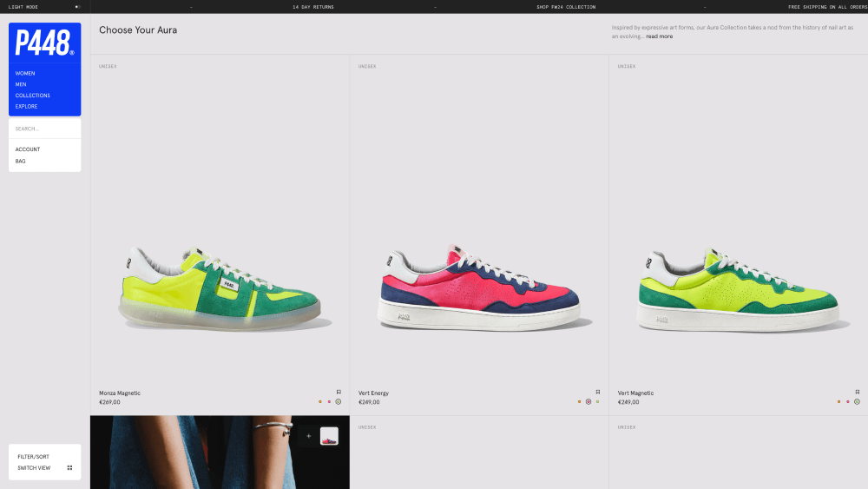The image size is (868, 489).
Task: Click the Monza Magnetic product name
Action: (120, 393)
